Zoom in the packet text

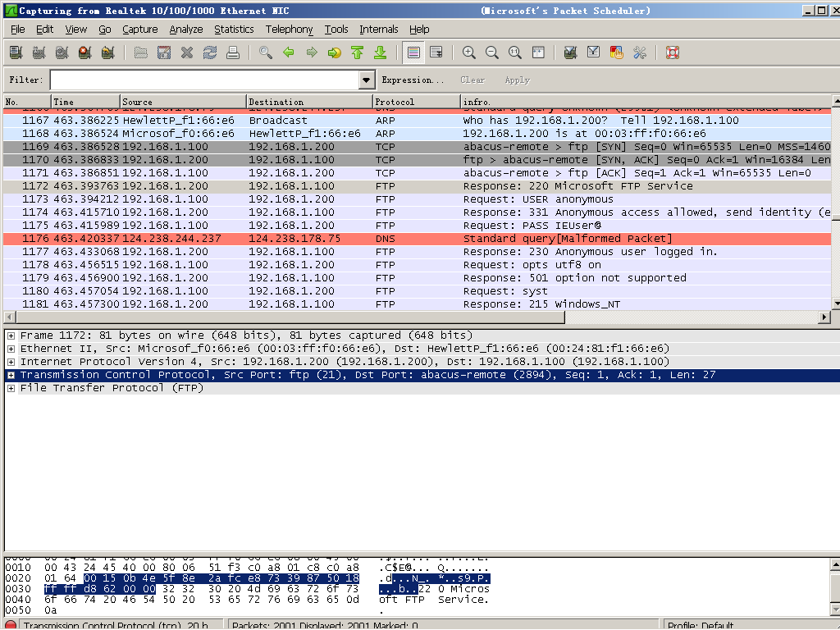pyautogui.click(x=469, y=52)
